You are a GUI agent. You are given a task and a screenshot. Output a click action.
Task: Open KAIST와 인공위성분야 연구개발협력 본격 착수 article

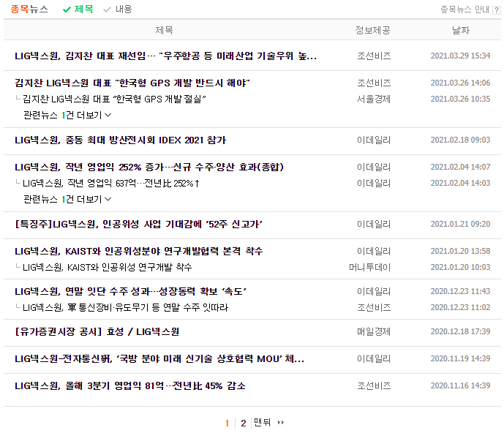click(x=139, y=251)
